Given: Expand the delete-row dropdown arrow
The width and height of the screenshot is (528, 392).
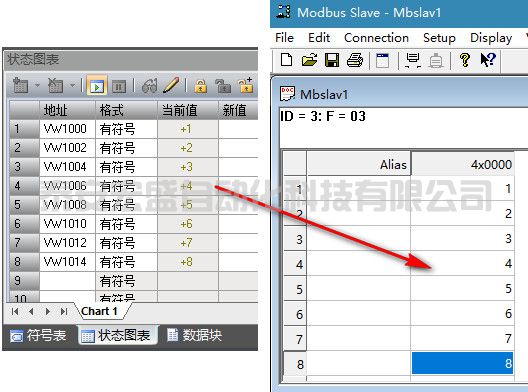Looking at the screenshot, I should coord(72,85).
